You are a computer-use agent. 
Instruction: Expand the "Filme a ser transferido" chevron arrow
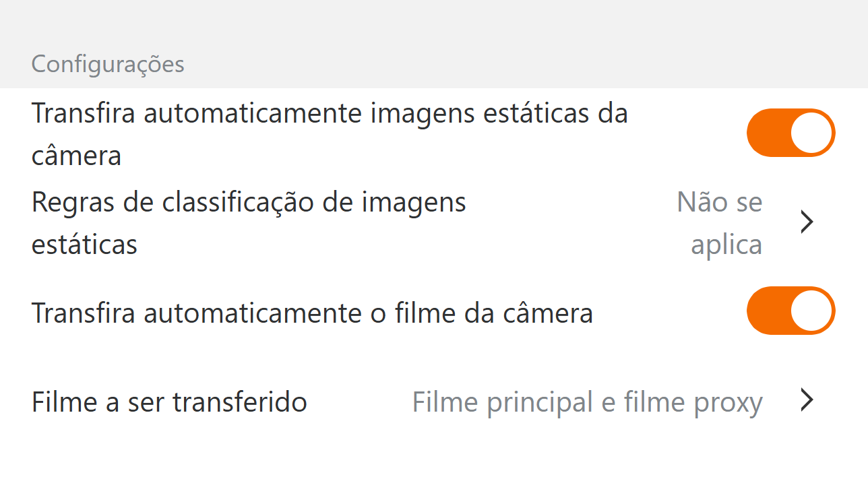point(807,400)
